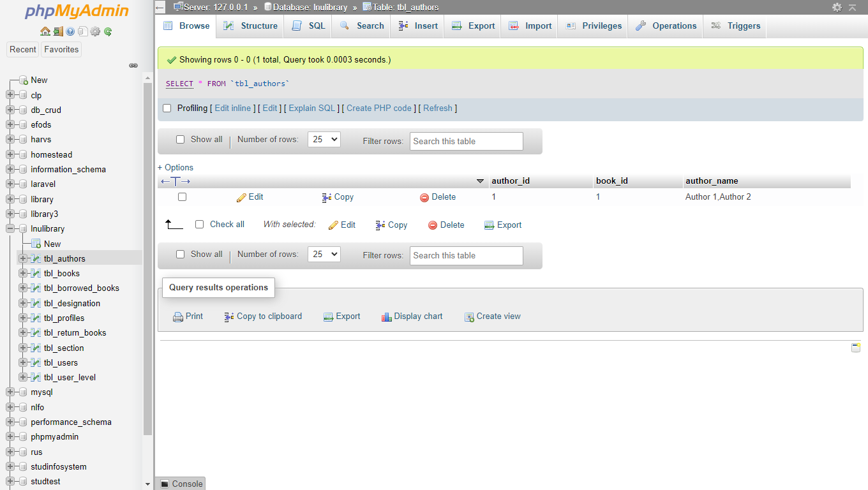Click the red Delete icon in row 1
Image resolution: width=868 pixels, height=490 pixels.
pyautogui.click(x=424, y=198)
